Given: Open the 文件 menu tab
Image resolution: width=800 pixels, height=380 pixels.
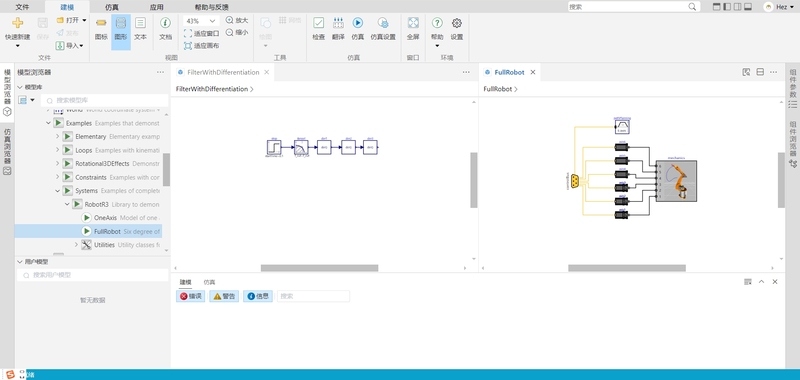Looking at the screenshot, I should pos(21,7).
